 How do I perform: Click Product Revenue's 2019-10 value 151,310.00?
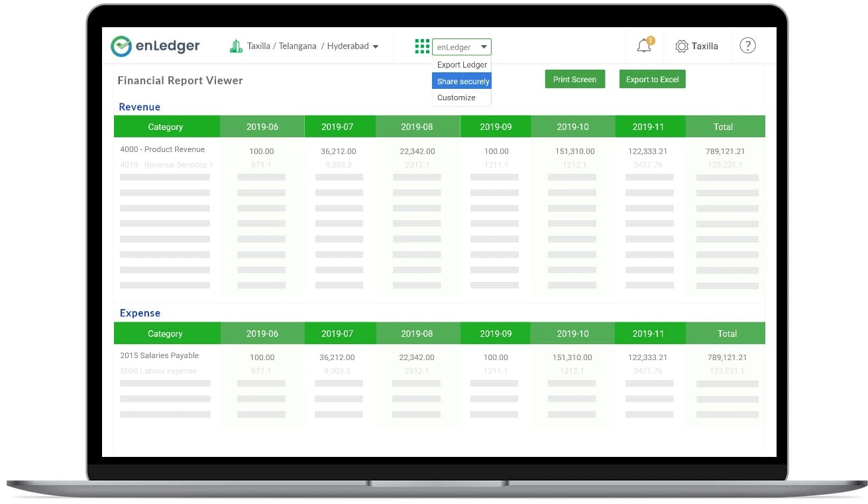pyautogui.click(x=575, y=151)
